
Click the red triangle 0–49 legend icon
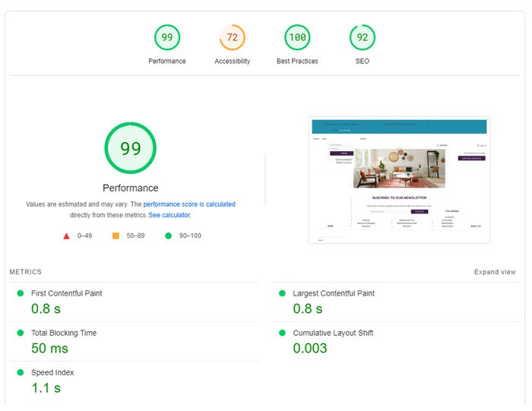pyautogui.click(x=66, y=236)
